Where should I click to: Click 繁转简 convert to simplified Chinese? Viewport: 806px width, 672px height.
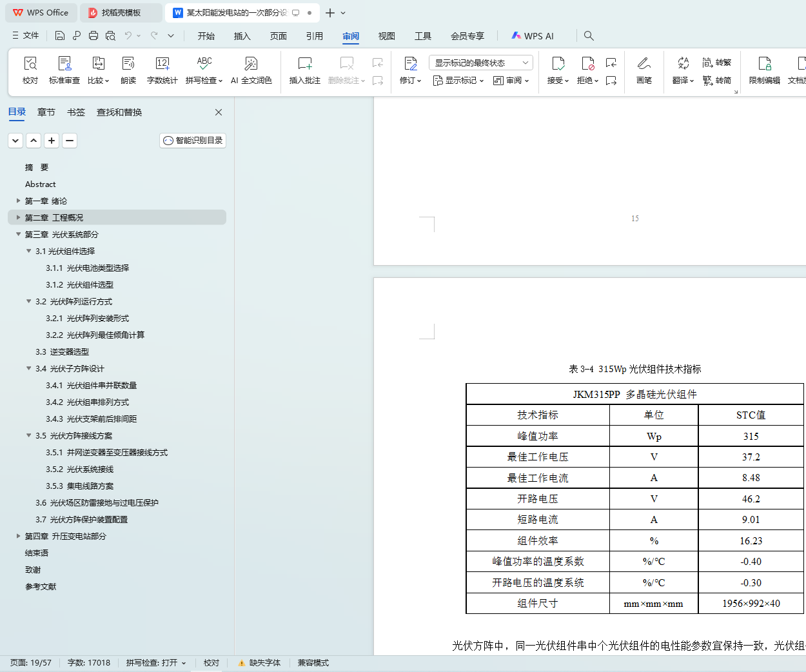coord(716,81)
